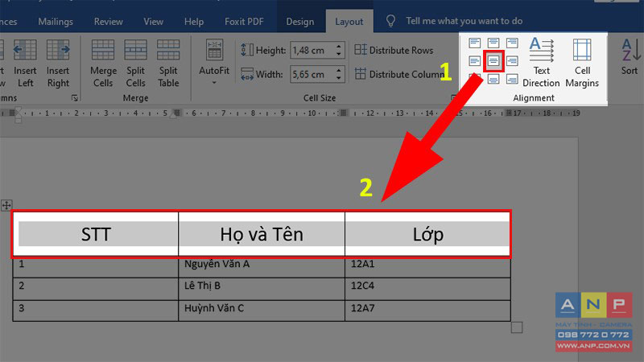Switch to the View tab

point(153,22)
